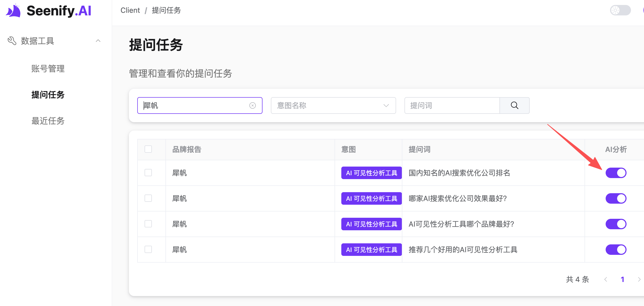Expand the 意图名称 chevron arrow

click(386, 105)
